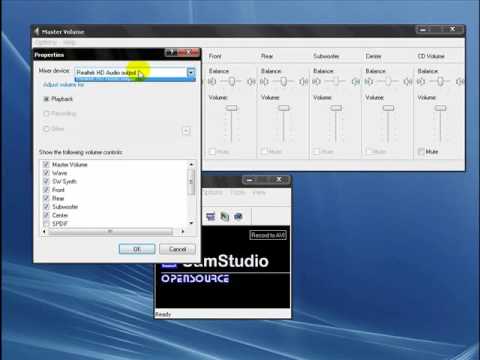
Task: Open the Help menu in Master Volume
Action: pos(69,43)
